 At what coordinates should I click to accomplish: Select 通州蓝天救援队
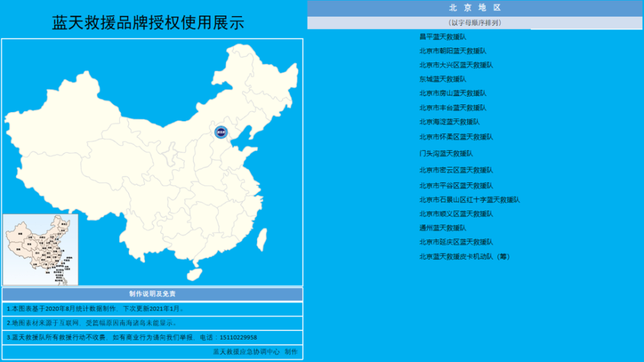(x=443, y=227)
